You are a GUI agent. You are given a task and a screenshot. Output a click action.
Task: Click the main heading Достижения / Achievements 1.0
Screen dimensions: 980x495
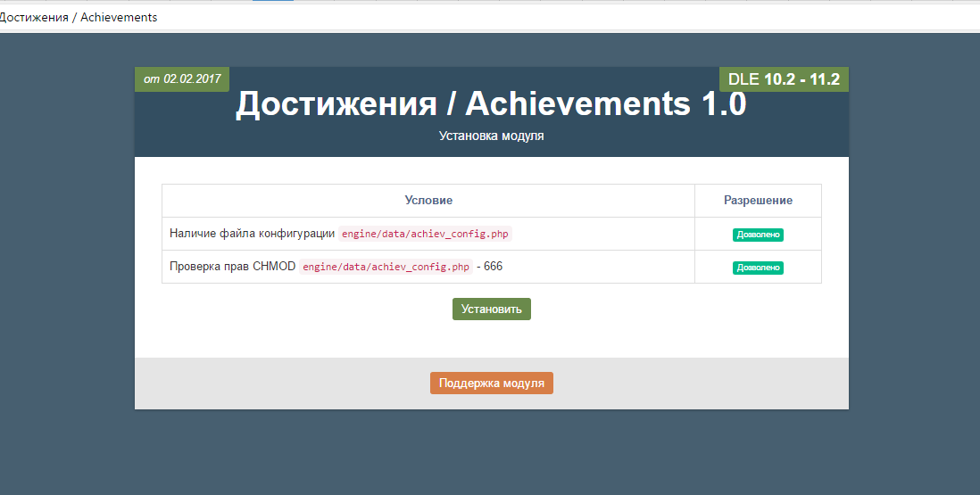point(491,105)
